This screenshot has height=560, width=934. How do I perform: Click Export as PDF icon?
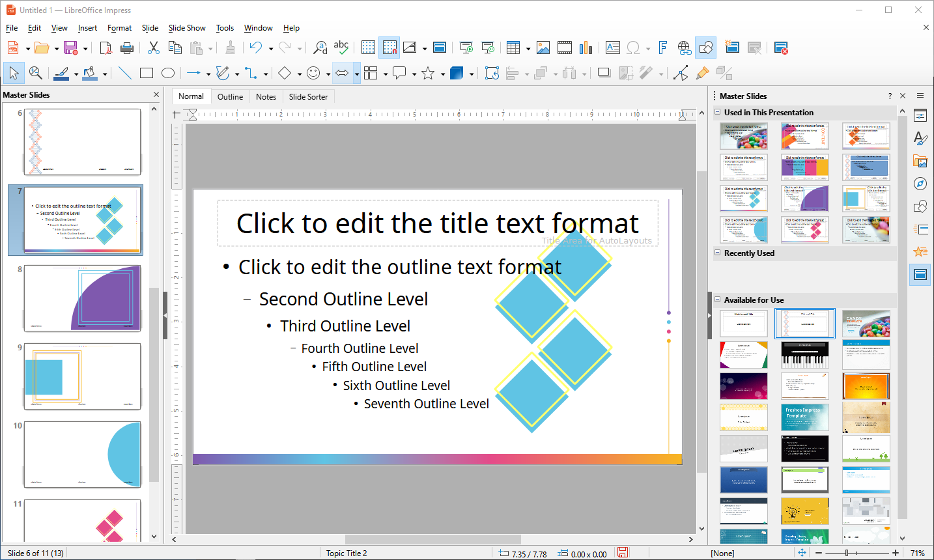(106, 48)
